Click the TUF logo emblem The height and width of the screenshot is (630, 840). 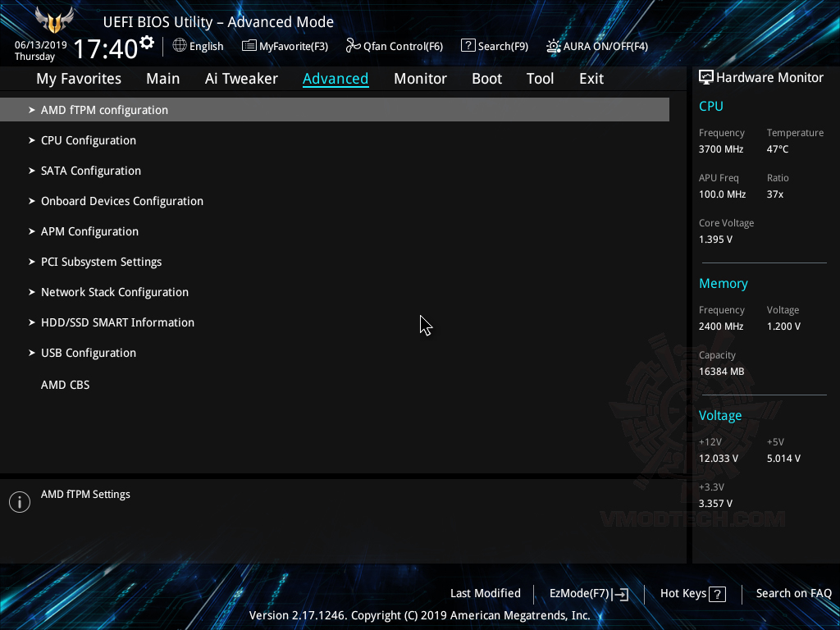pyautogui.click(x=54, y=21)
